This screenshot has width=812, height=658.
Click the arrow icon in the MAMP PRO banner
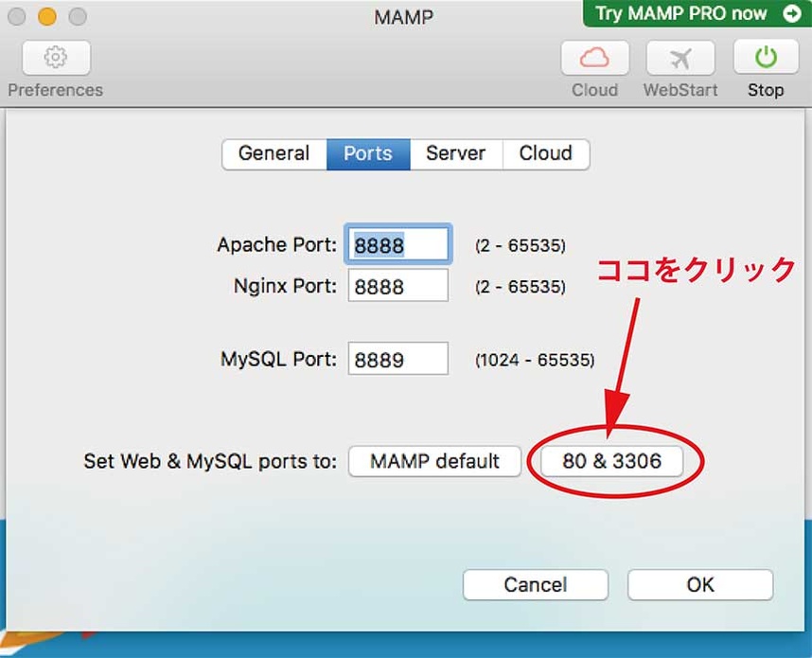click(791, 13)
